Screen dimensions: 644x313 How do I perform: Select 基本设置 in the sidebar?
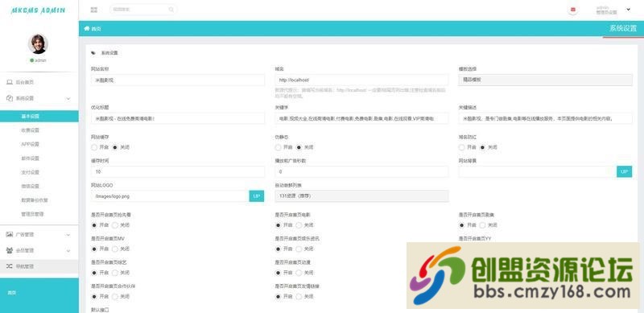(39, 116)
